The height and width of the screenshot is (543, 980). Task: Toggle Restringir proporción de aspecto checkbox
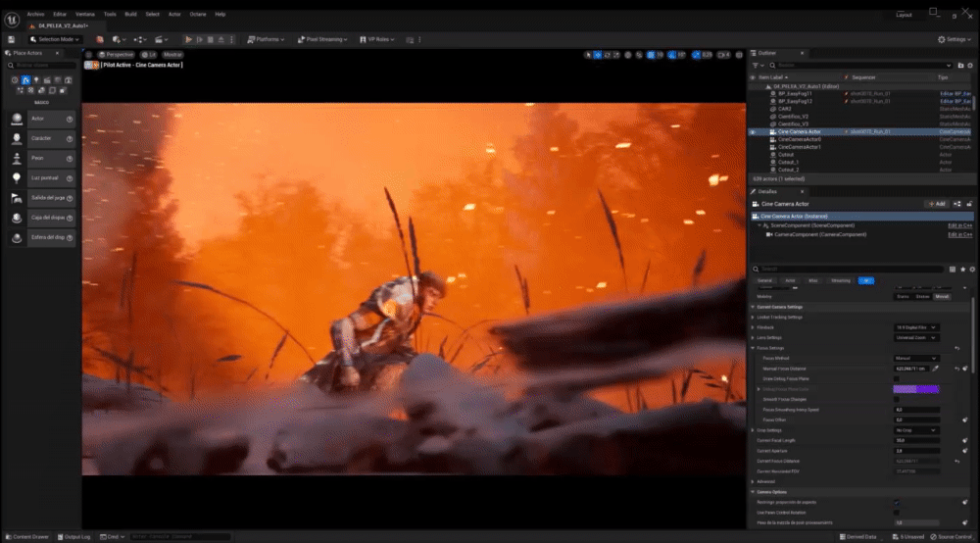[897, 503]
